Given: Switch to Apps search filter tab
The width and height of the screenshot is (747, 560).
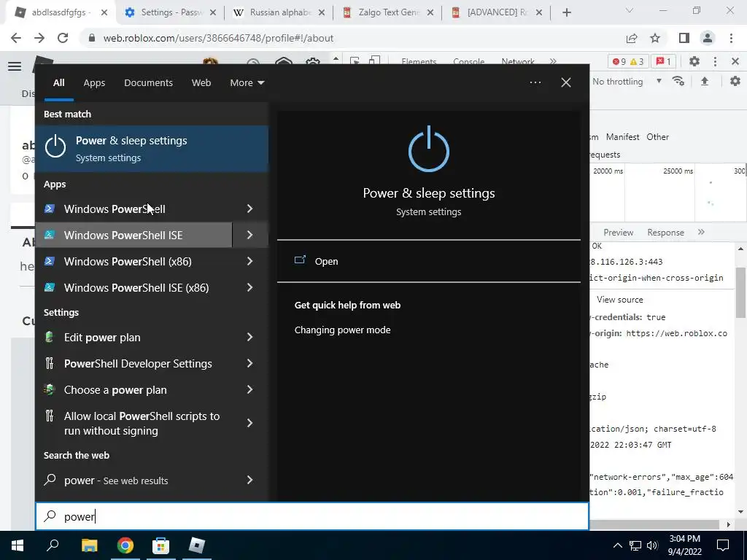Looking at the screenshot, I should coord(94,83).
